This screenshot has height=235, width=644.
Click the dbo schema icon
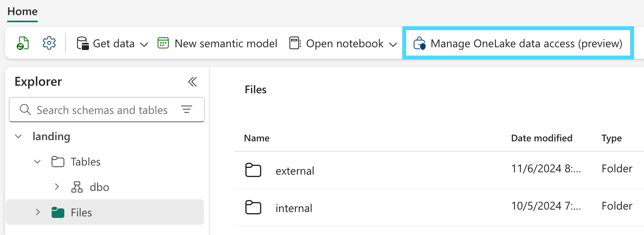pyautogui.click(x=77, y=187)
